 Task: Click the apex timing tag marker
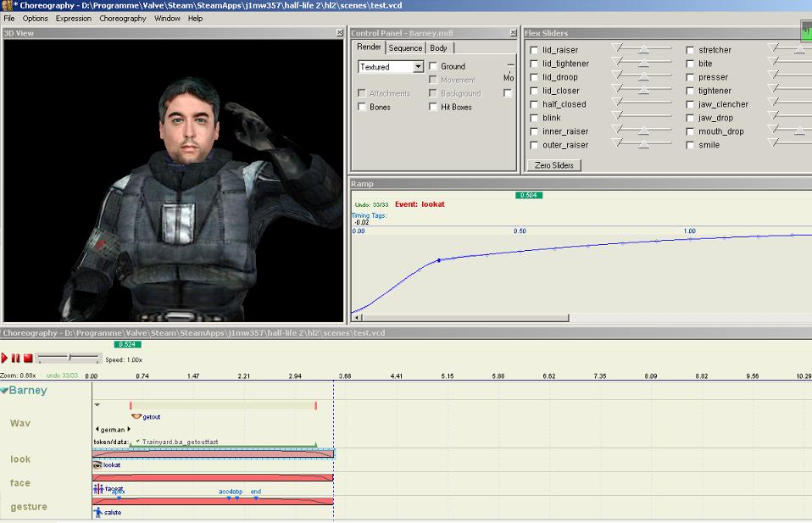120,498
